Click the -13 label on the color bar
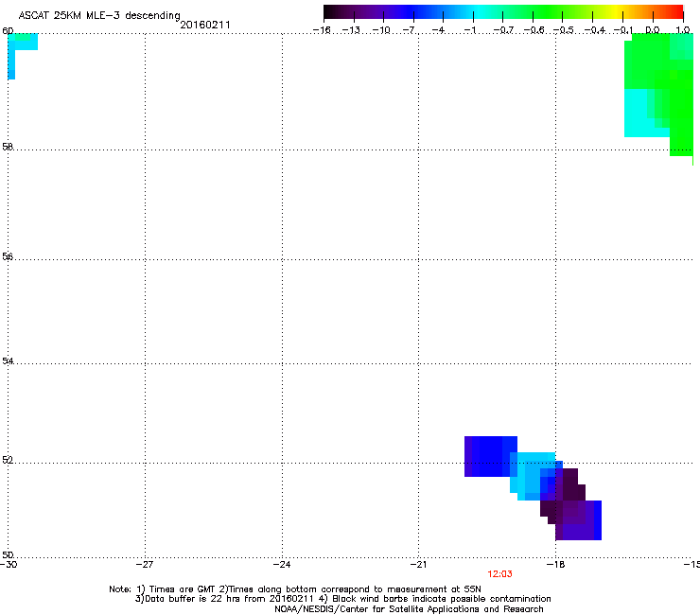700x615 pixels. (351, 30)
